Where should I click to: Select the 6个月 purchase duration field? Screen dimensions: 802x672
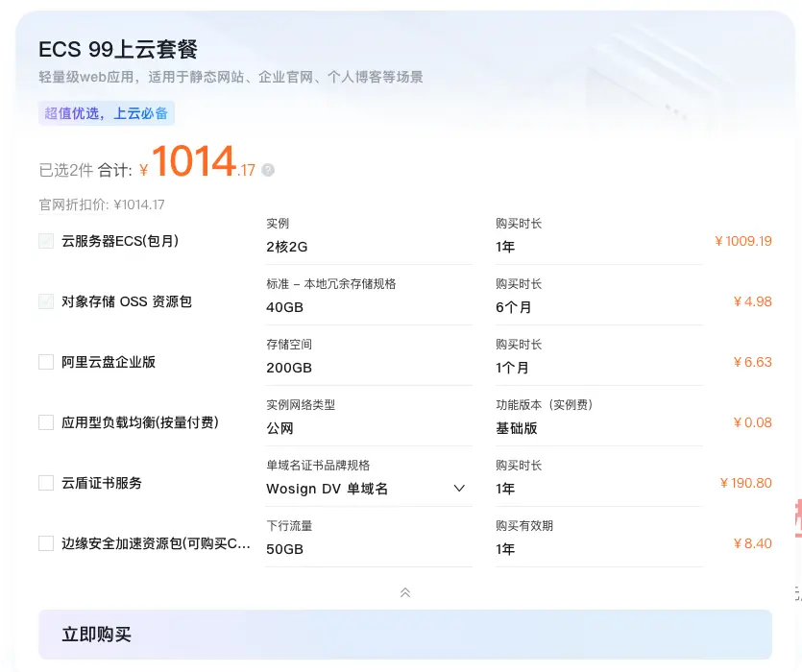pos(599,307)
